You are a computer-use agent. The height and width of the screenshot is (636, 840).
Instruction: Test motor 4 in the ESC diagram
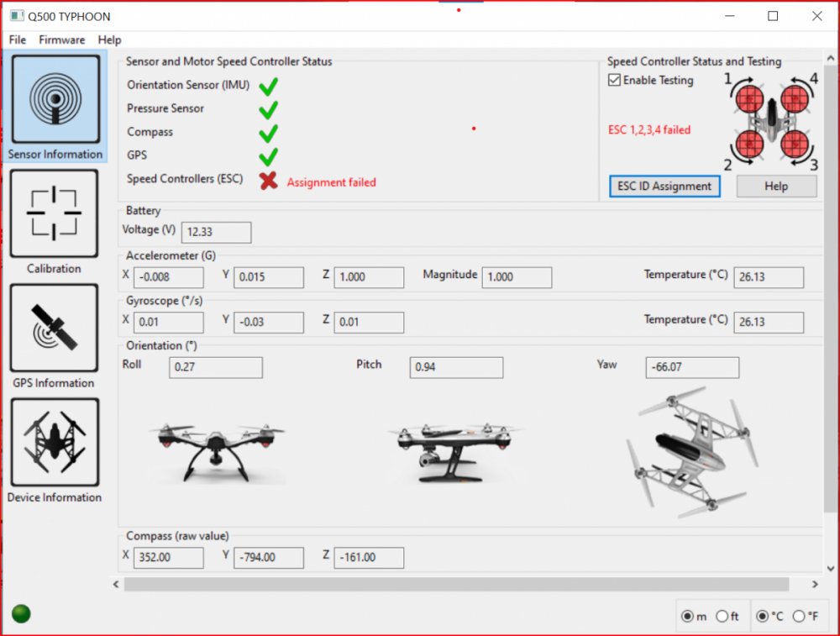click(795, 99)
